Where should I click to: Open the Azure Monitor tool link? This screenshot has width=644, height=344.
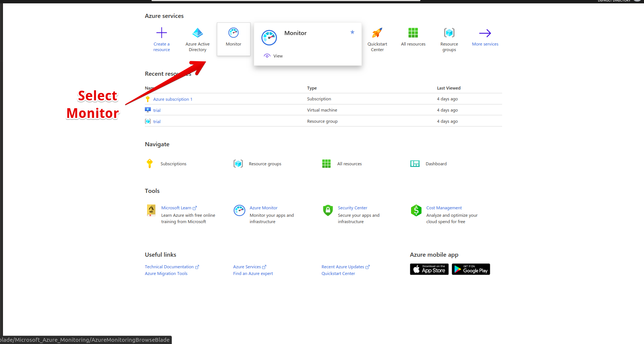[264, 208]
